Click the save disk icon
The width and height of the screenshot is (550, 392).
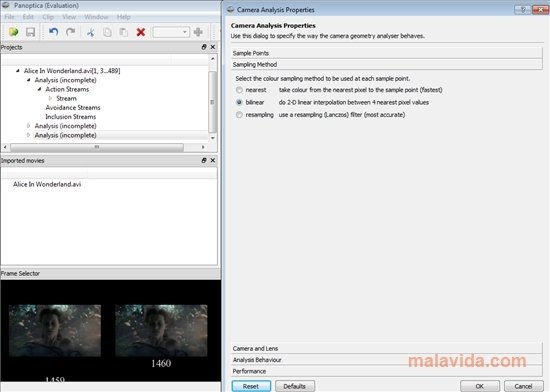[31, 32]
